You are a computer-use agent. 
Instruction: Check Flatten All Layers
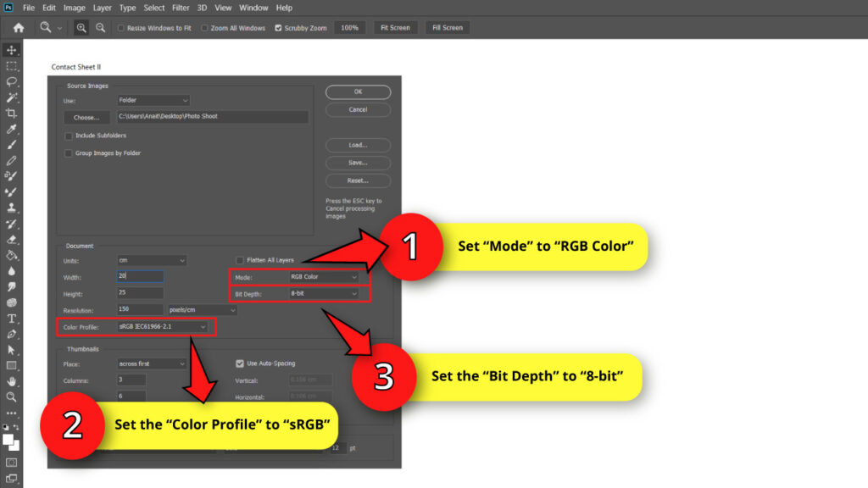tap(240, 260)
